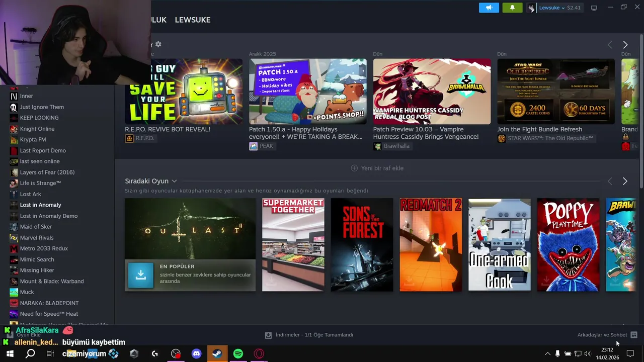Select Just Ignore Them in library list
Image resolution: width=644 pixels, height=362 pixels.
tap(42, 107)
